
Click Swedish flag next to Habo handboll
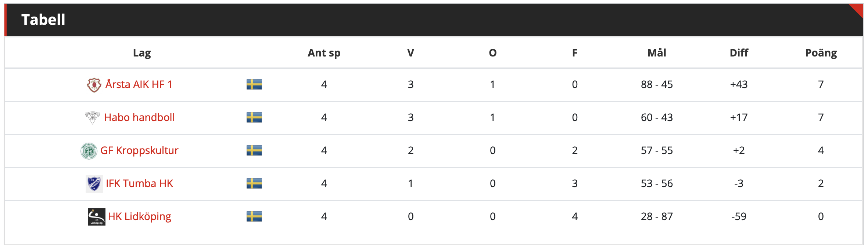(254, 117)
